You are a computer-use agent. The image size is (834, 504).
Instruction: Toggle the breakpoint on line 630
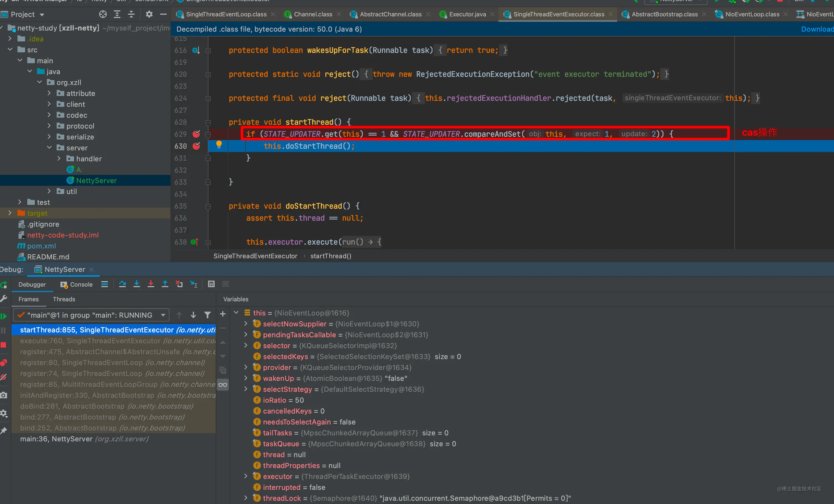(196, 146)
